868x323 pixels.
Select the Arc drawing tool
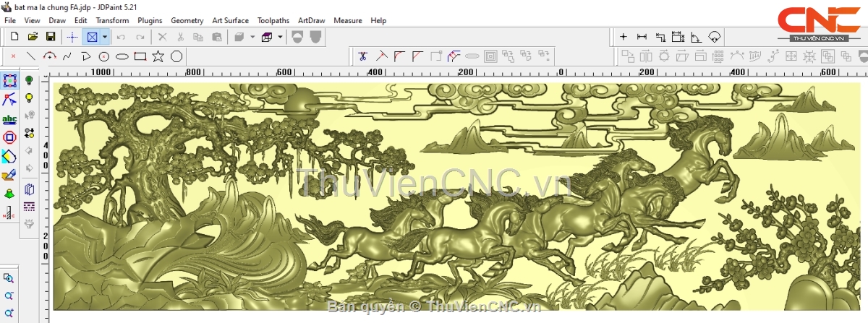point(49,56)
